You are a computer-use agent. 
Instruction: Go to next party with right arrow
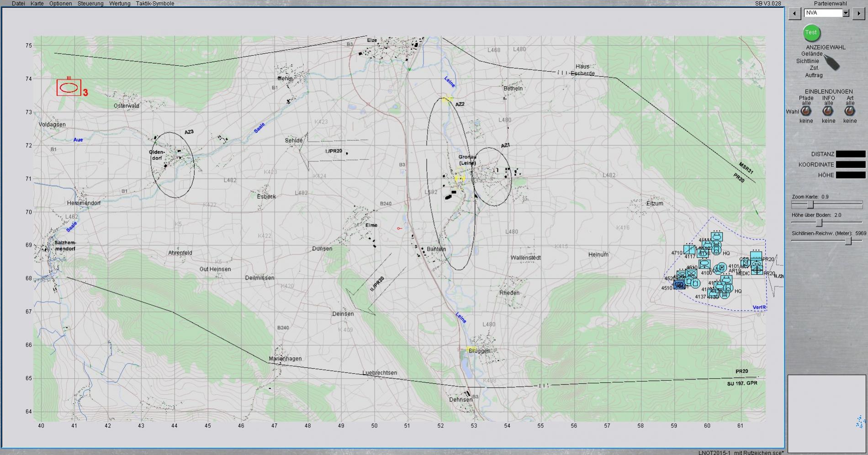[858, 13]
